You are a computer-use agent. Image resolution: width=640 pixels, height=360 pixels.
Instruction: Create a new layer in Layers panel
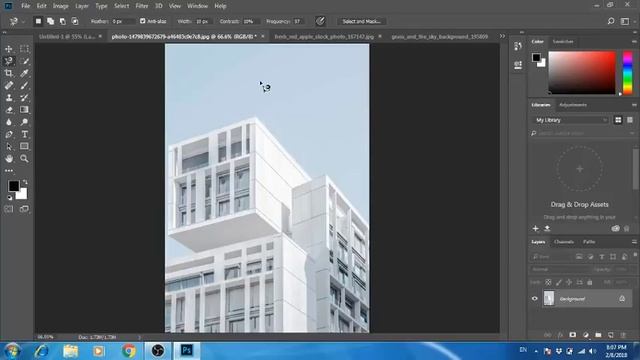tap(611, 335)
